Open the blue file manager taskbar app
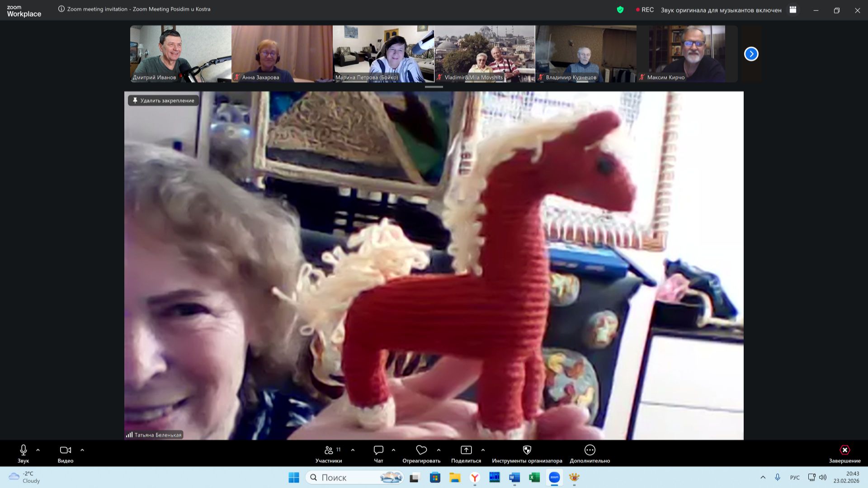Viewport: 868px width, 488px height. point(495,478)
